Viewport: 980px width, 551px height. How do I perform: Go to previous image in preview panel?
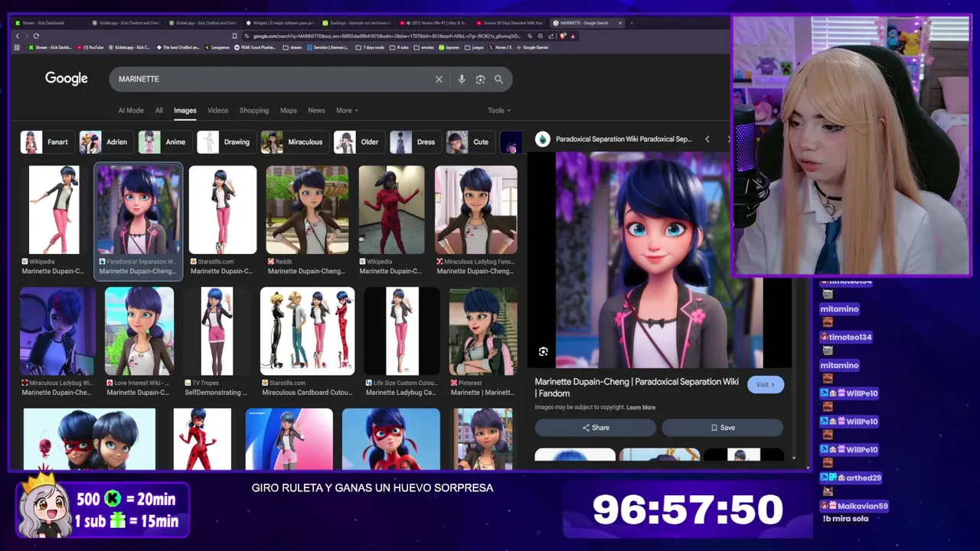click(707, 139)
